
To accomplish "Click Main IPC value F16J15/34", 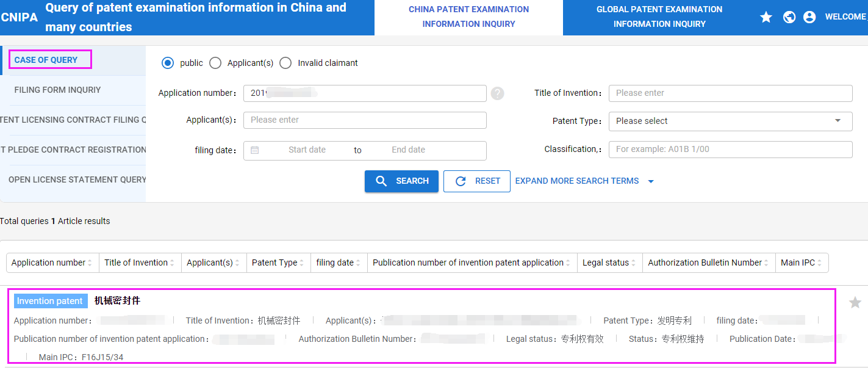I will click(102, 357).
